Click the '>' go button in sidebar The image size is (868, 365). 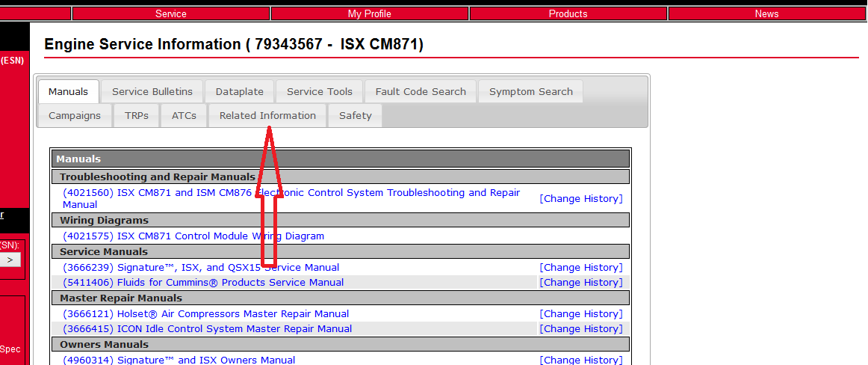click(10, 260)
